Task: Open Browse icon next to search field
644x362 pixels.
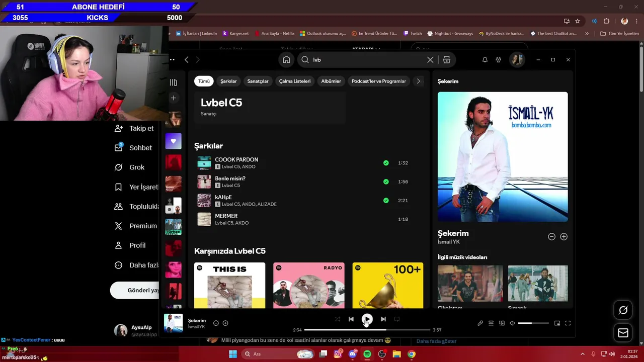Action: coord(447,60)
